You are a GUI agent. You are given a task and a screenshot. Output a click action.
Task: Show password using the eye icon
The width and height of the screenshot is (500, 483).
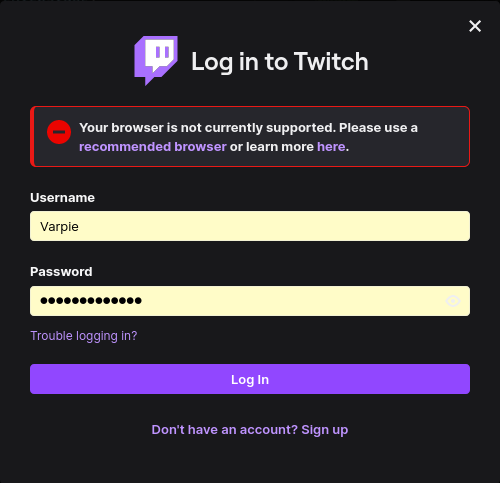453,301
